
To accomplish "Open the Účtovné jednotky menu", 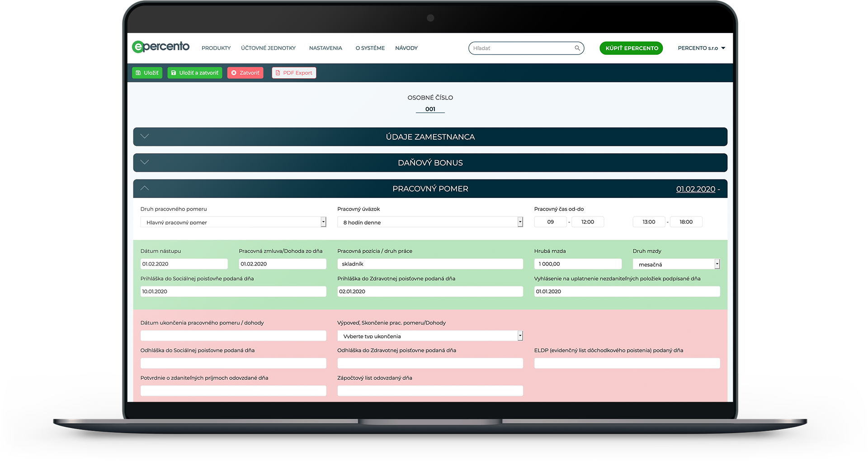I will point(268,48).
